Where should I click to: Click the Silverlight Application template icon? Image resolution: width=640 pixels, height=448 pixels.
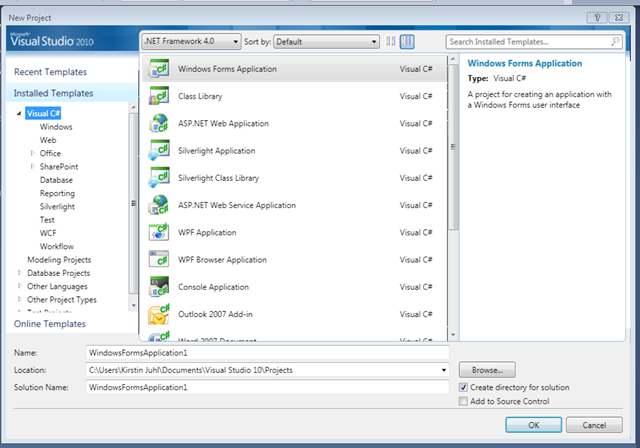pyautogui.click(x=159, y=151)
